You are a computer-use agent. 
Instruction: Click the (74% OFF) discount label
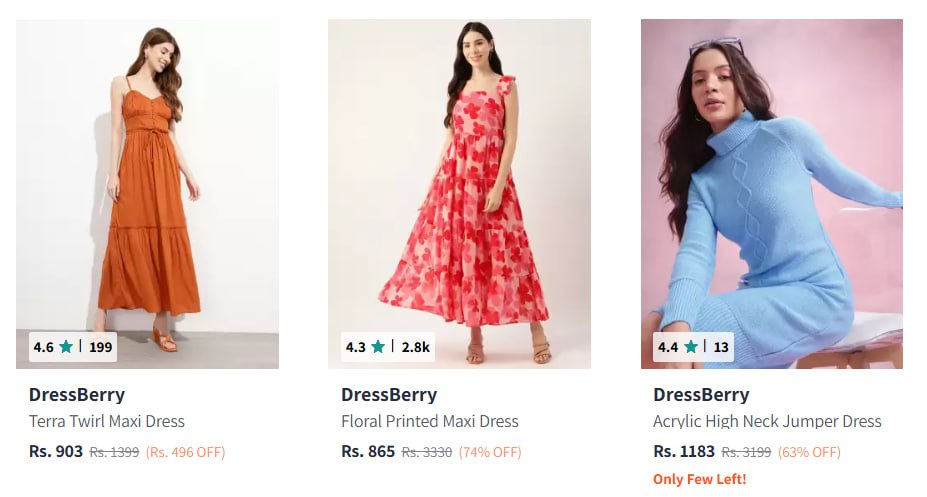pos(490,452)
